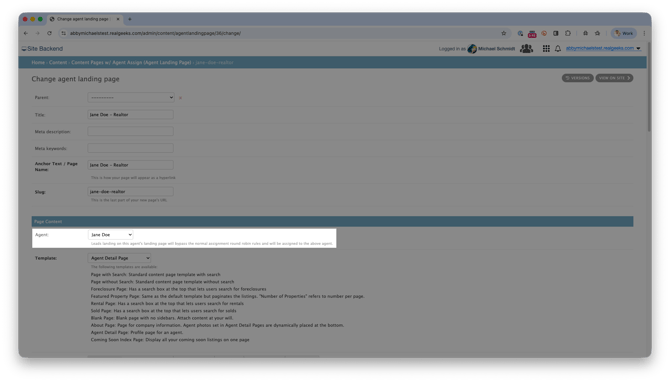View site information icon in address bar
670x382 pixels.
[64, 33]
